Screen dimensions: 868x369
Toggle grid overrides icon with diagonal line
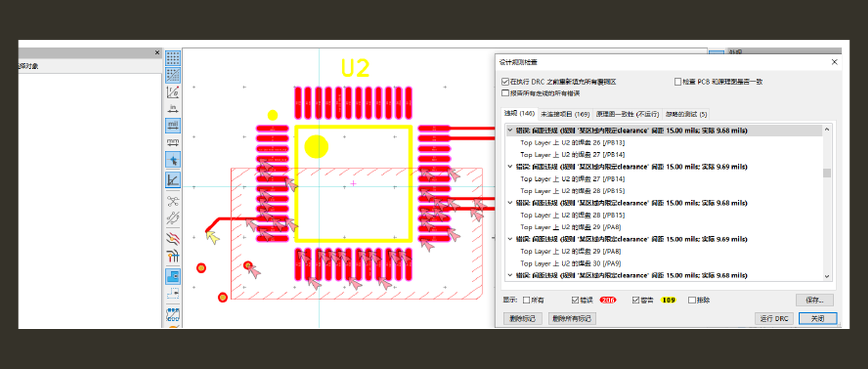click(x=173, y=75)
